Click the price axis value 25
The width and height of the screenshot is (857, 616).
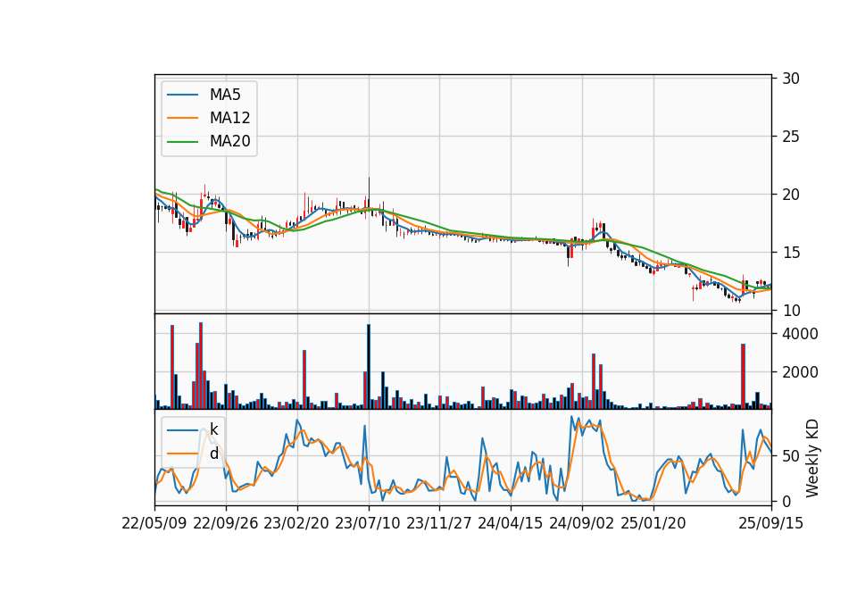pyautogui.click(x=790, y=137)
